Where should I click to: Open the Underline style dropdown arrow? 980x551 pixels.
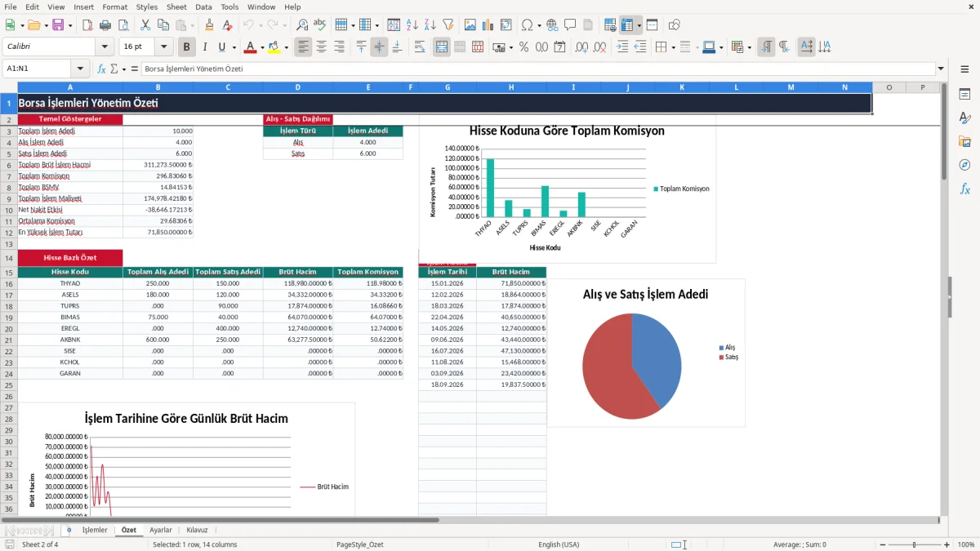coord(233,47)
